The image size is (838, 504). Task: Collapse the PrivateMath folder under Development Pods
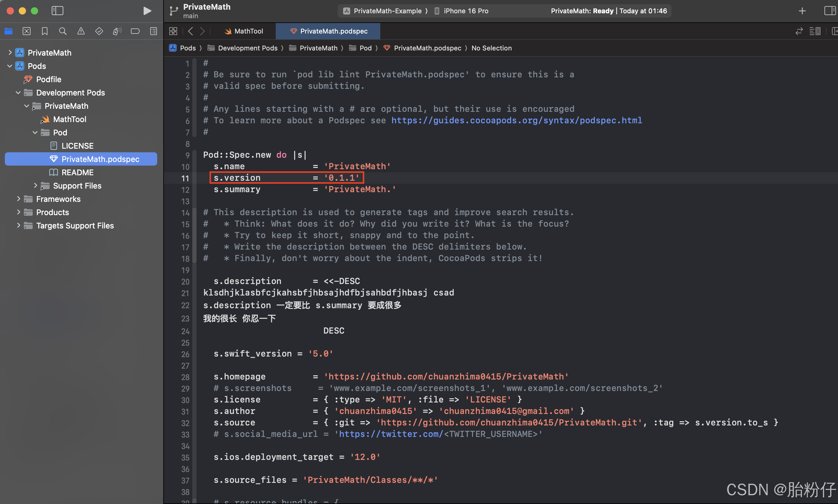[x=27, y=106]
